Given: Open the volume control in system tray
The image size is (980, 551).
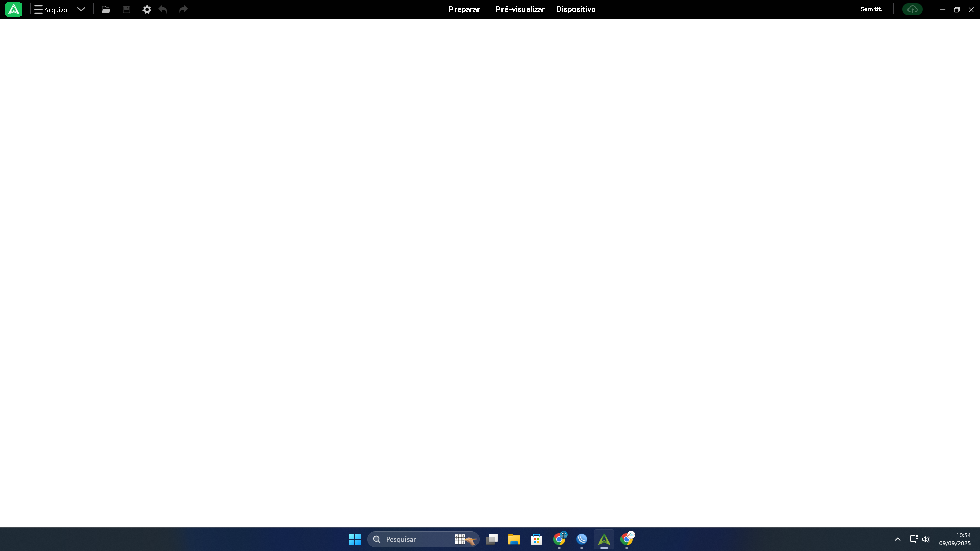Looking at the screenshot, I should (926, 539).
